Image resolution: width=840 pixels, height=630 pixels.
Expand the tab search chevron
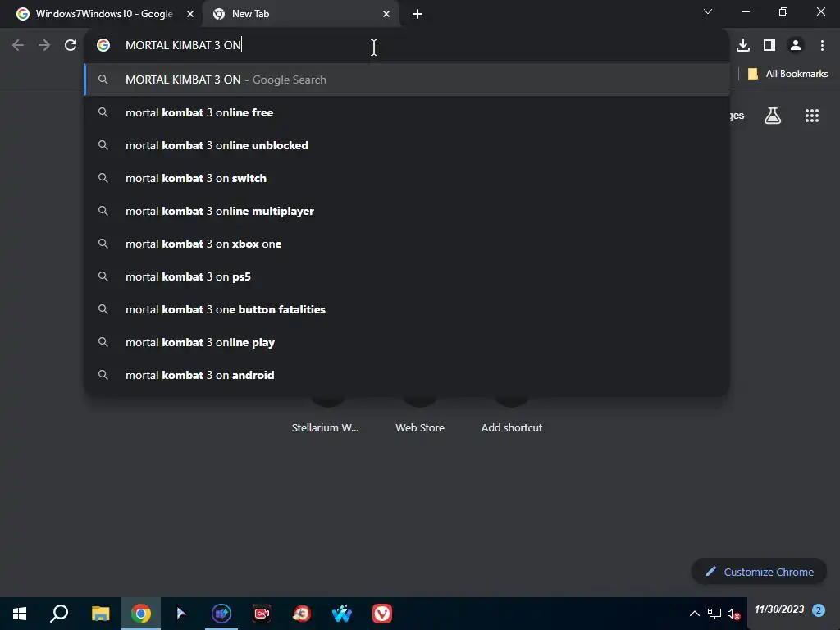[708, 11]
